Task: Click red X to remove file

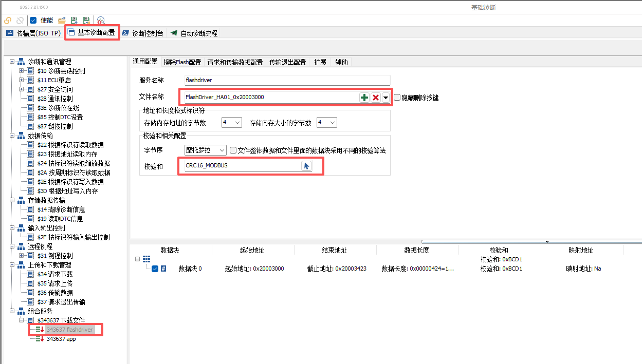Action: point(376,98)
